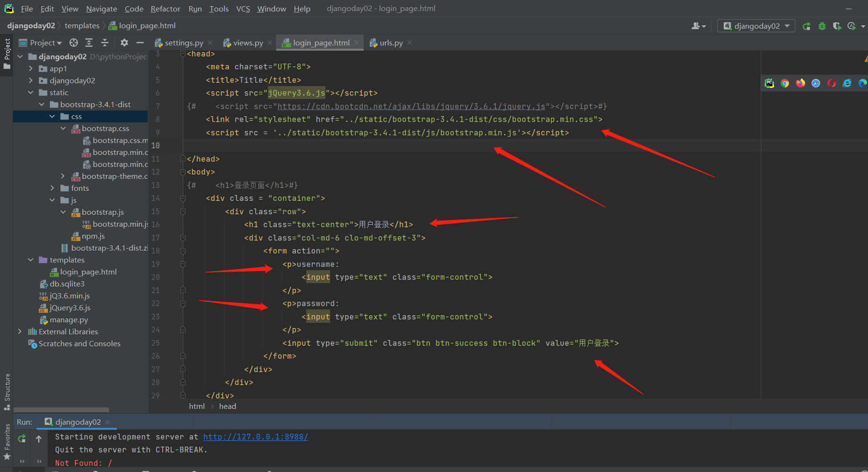This screenshot has width=868, height=472.
Task: Select login_page.html in the Project tree
Action: pyautogui.click(x=88, y=272)
